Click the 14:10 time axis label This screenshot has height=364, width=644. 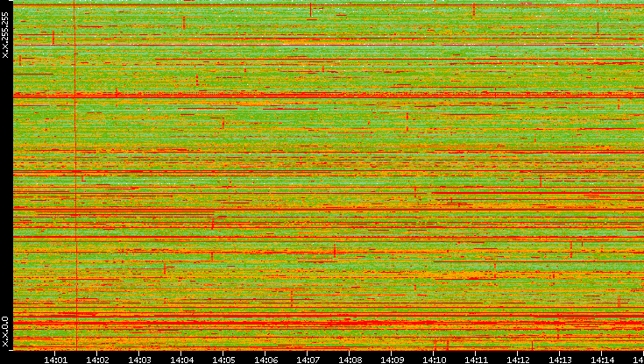[x=435, y=358]
